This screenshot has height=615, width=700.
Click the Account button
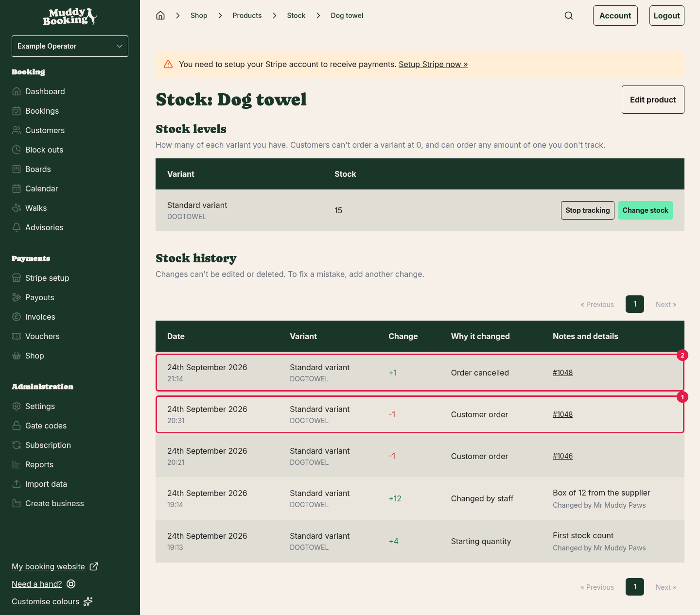pyautogui.click(x=615, y=16)
